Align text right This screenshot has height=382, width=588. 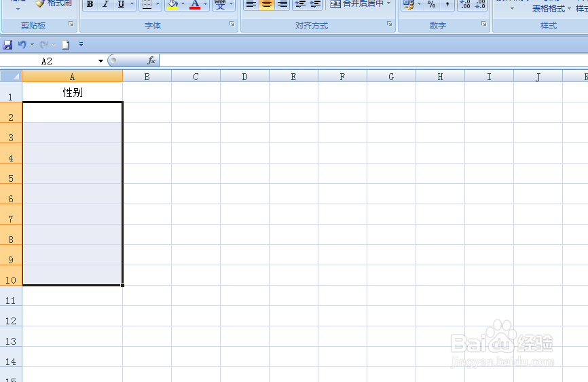282,5
